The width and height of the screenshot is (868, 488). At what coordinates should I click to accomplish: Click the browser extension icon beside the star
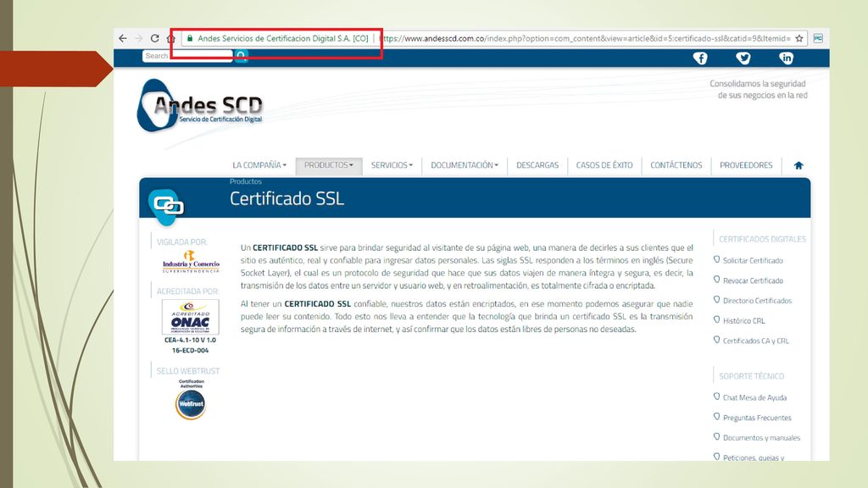pyautogui.click(x=818, y=38)
